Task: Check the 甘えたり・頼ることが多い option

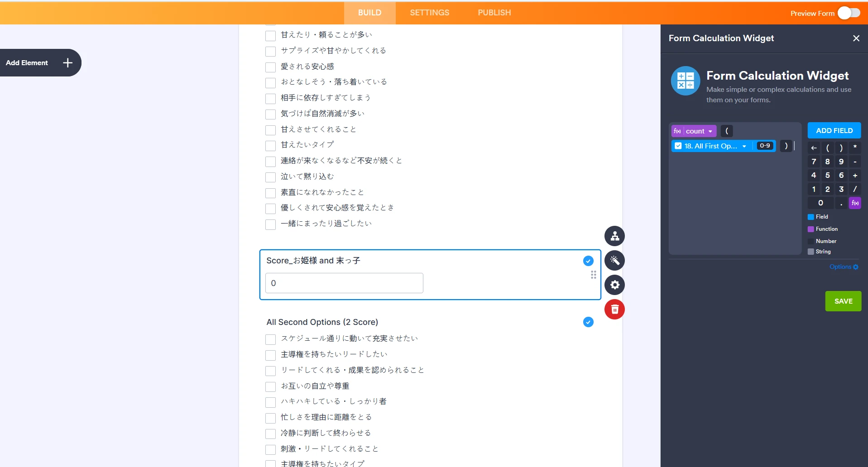Action: (270, 35)
